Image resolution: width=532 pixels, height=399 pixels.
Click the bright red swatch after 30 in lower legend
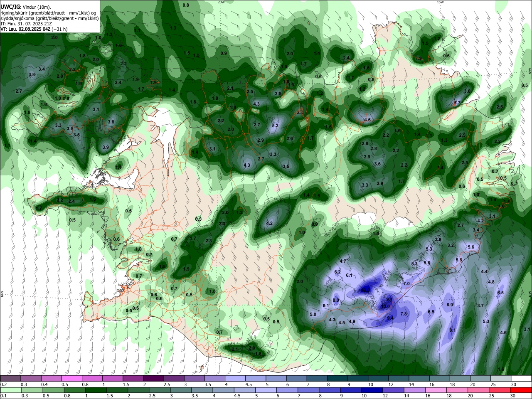coord(521,390)
